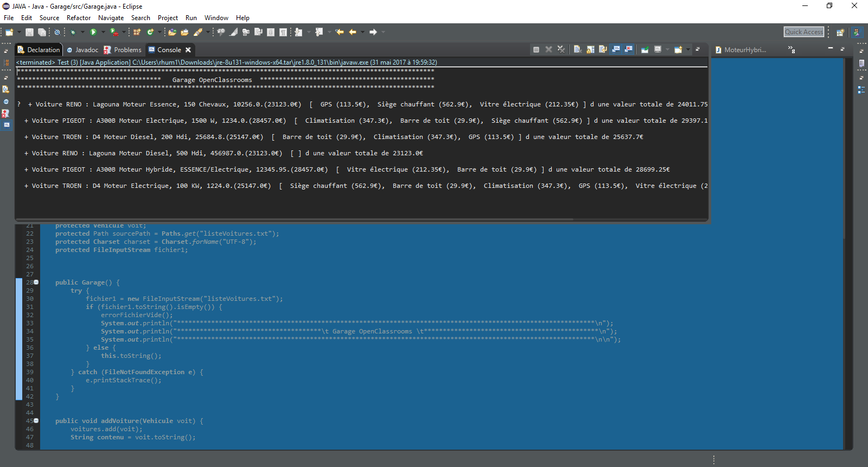The width and height of the screenshot is (868, 467).
Task: Toggle Show Console on standard error change
Action: pos(629,49)
